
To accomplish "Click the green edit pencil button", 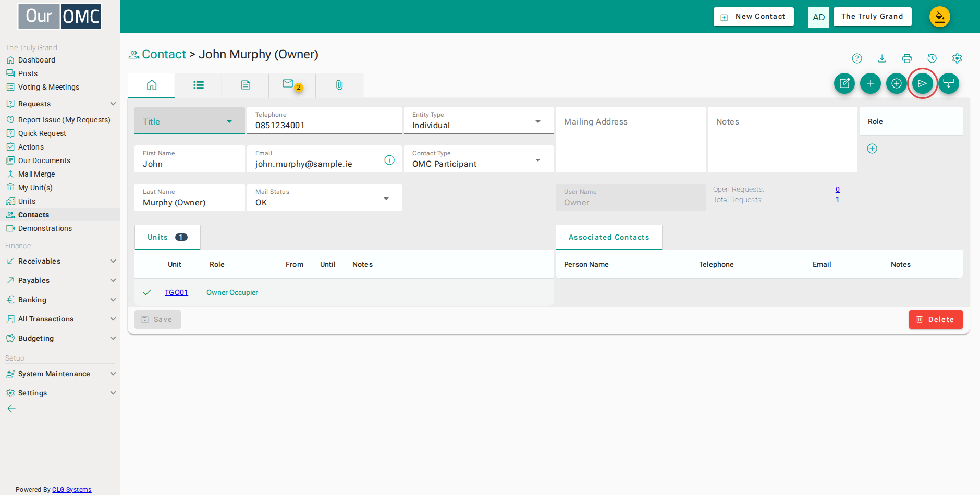I will point(844,83).
